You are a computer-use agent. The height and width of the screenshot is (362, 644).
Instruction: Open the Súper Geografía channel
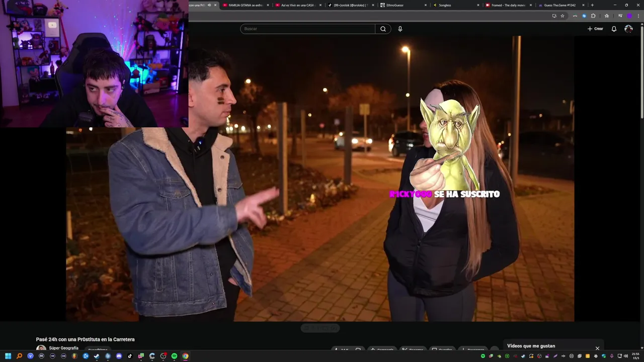(63, 348)
